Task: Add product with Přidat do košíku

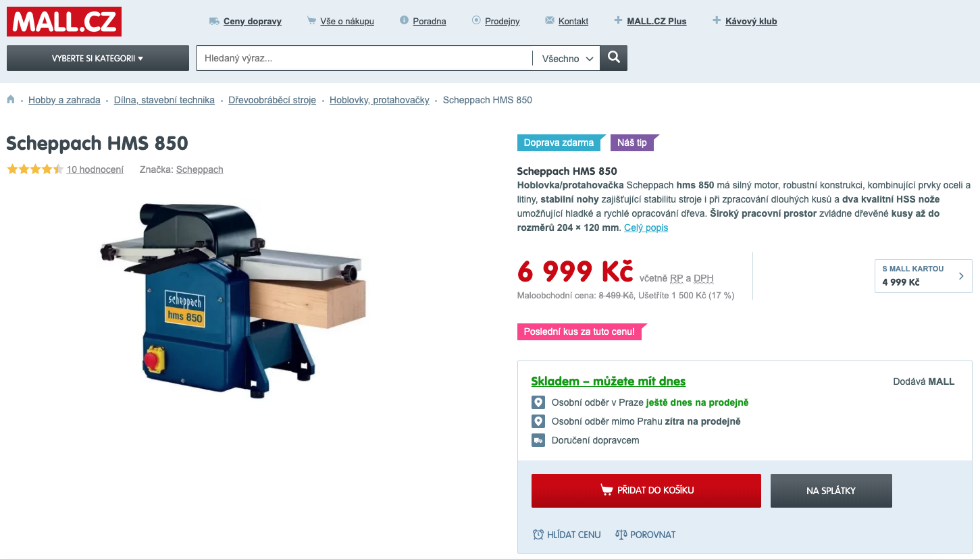Action: 646,491
